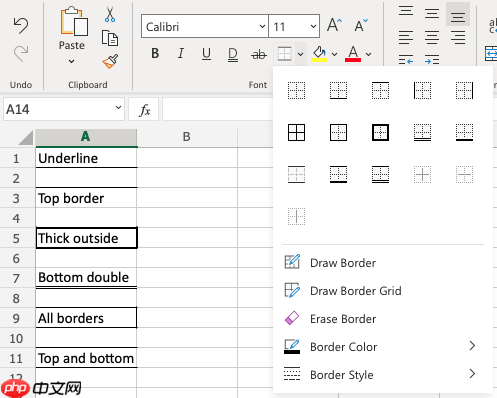
Task: Click the Paste clipboard icon
Action: (74, 21)
